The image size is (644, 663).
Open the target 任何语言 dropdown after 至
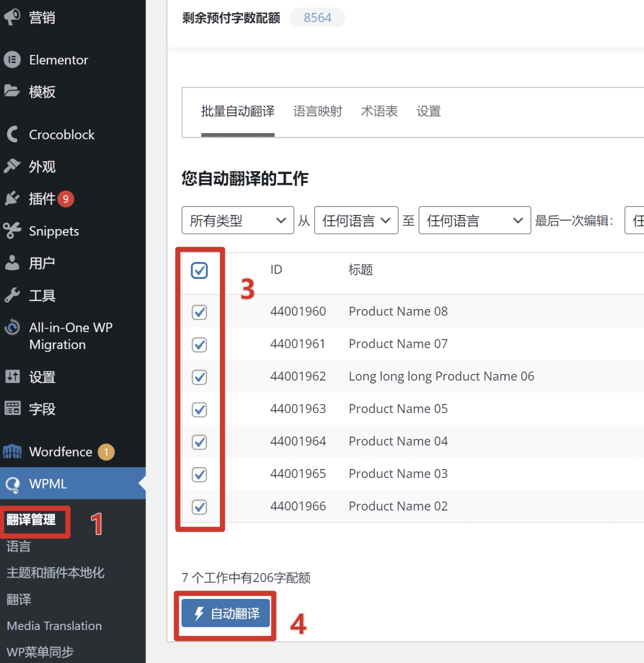(474, 220)
